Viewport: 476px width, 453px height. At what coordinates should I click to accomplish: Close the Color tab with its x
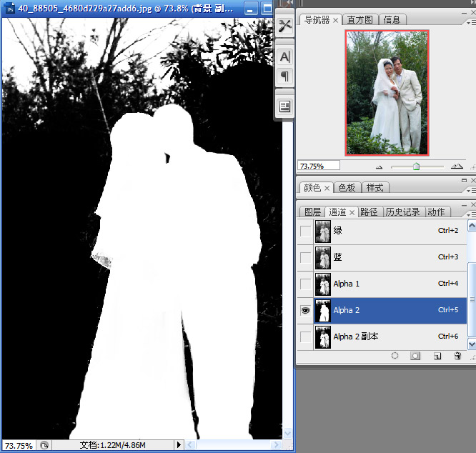[327, 188]
